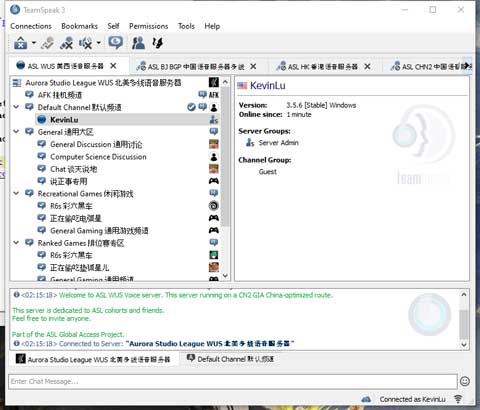Click the gamepad icon on General Gaming row

(214, 230)
